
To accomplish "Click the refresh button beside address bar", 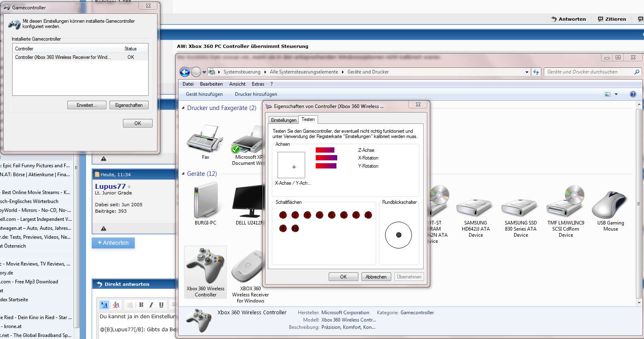I will (536, 72).
